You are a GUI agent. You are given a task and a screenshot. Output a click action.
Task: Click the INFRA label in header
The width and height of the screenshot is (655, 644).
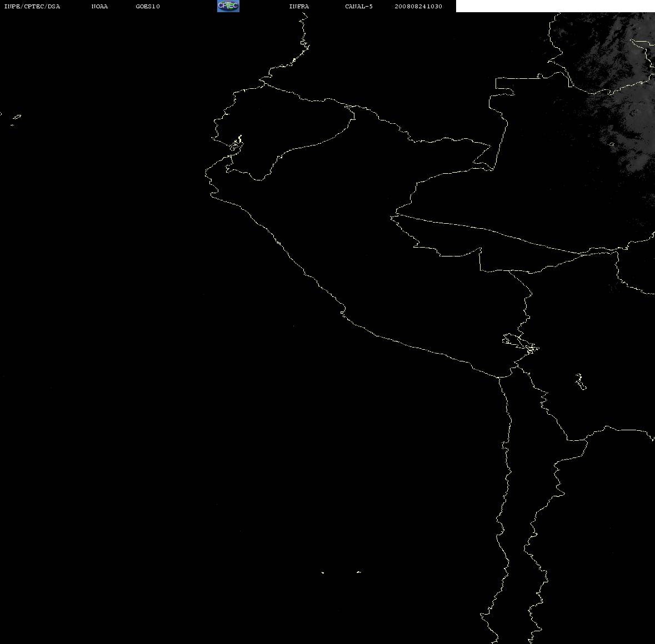299,6
